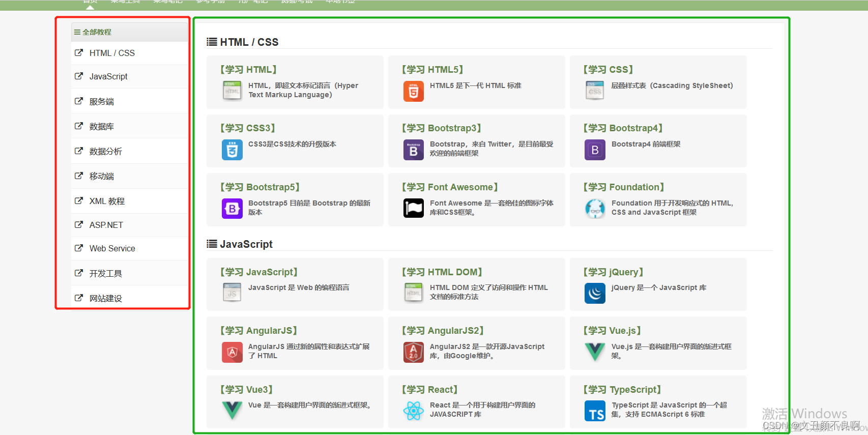
Task: Click external-link icon beside HTML / CSS
Action: pos(79,52)
